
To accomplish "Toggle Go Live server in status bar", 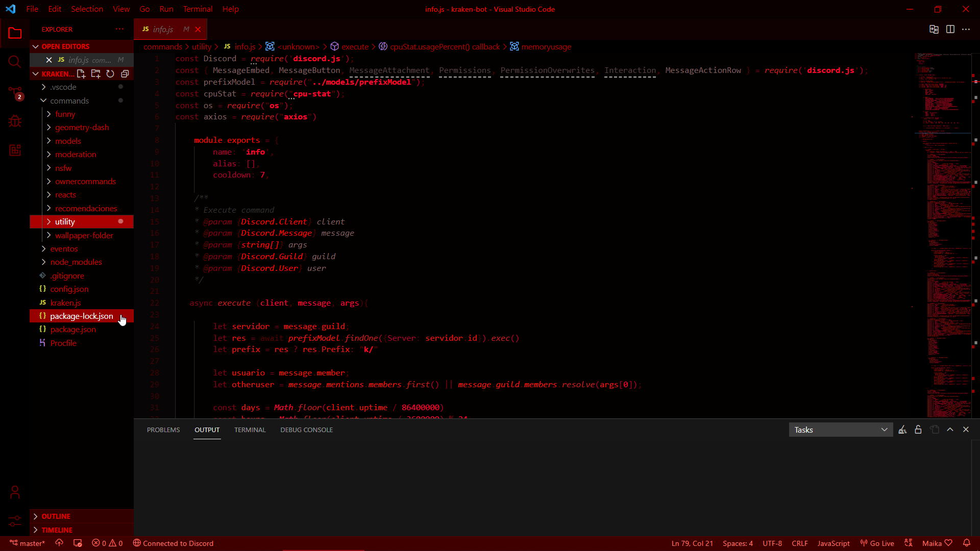I will tap(877, 543).
